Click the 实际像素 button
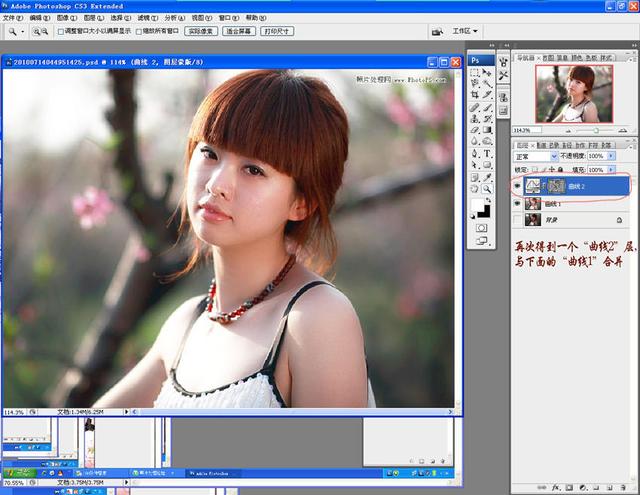 click(201, 32)
